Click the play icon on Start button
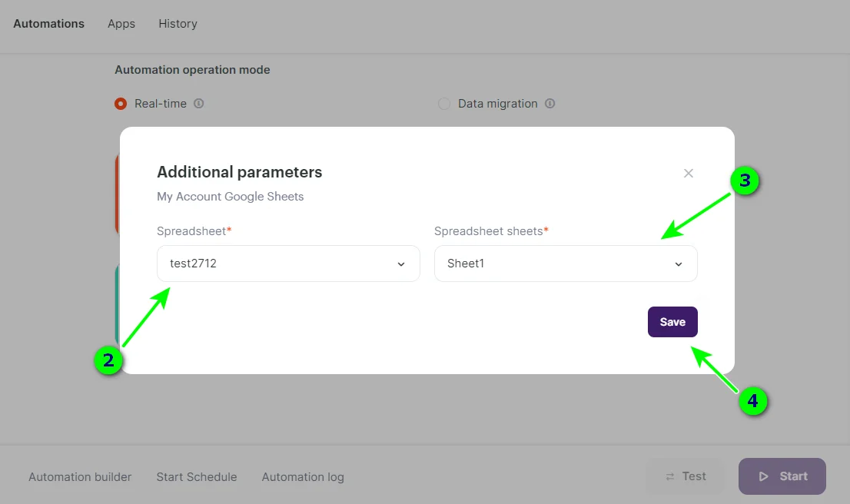 (x=764, y=476)
